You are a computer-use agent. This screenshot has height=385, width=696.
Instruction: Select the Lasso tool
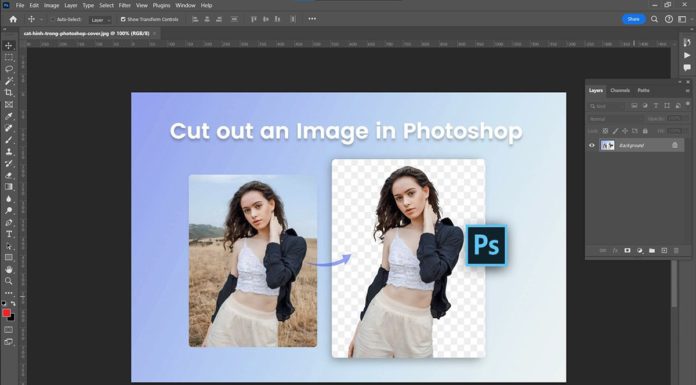click(x=8, y=69)
